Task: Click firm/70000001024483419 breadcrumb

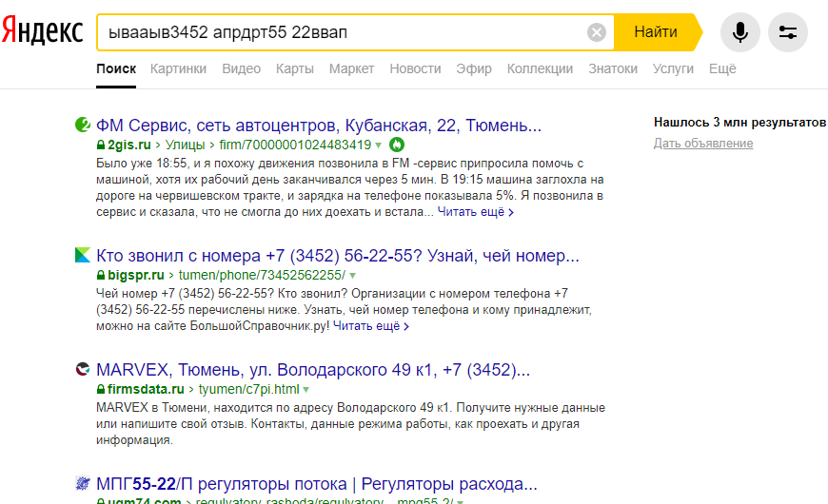Action: [x=295, y=145]
